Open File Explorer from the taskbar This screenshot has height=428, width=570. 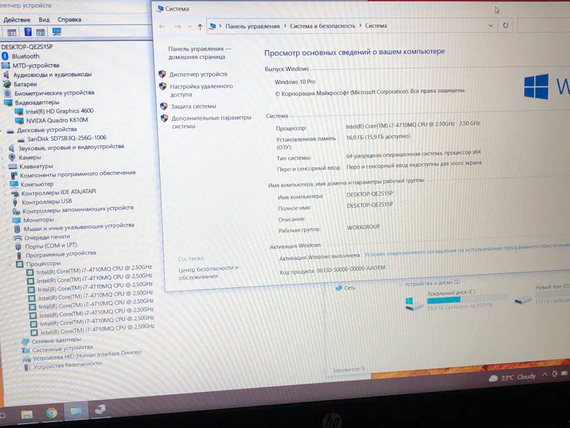(27, 414)
